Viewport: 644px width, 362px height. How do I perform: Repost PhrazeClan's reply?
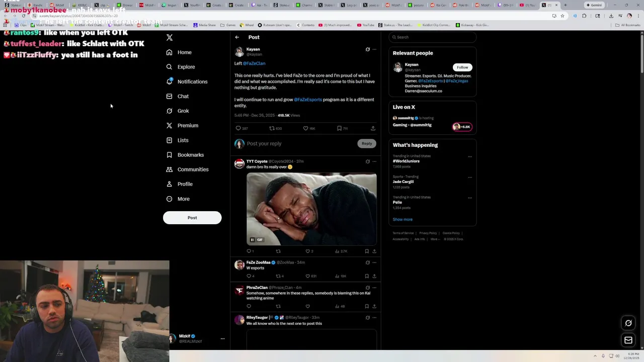point(278,306)
